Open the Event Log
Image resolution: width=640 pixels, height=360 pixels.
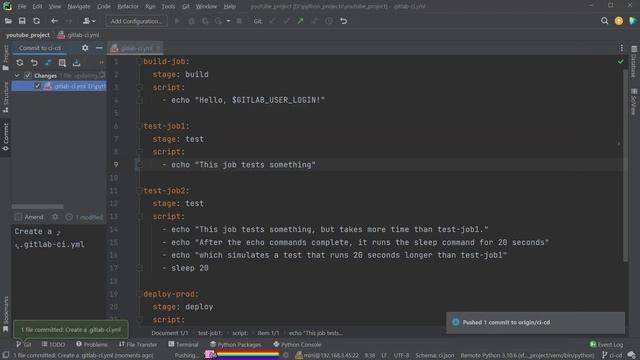606,344
